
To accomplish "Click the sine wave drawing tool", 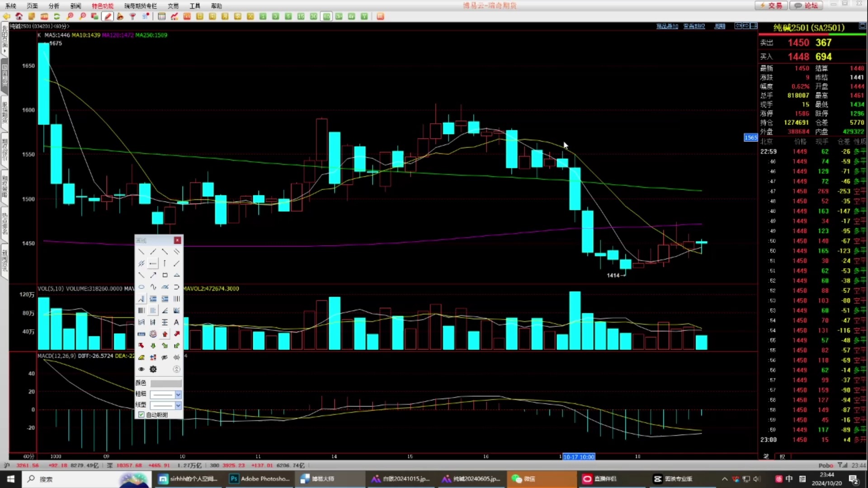I will tap(153, 287).
